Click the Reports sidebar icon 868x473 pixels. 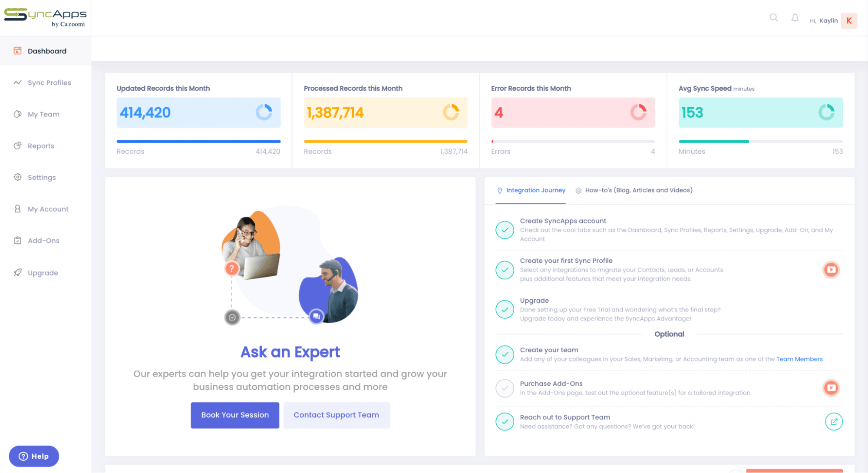pos(17,145)
